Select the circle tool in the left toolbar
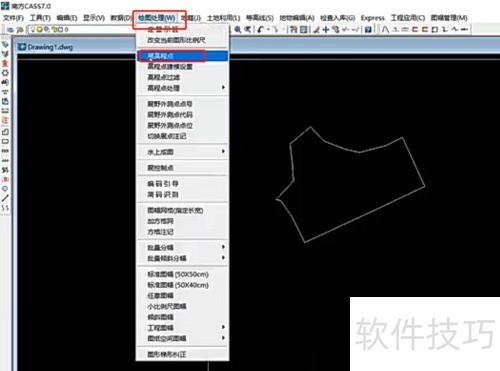Viewport: 500px width, 371px height. pos(5,189)
